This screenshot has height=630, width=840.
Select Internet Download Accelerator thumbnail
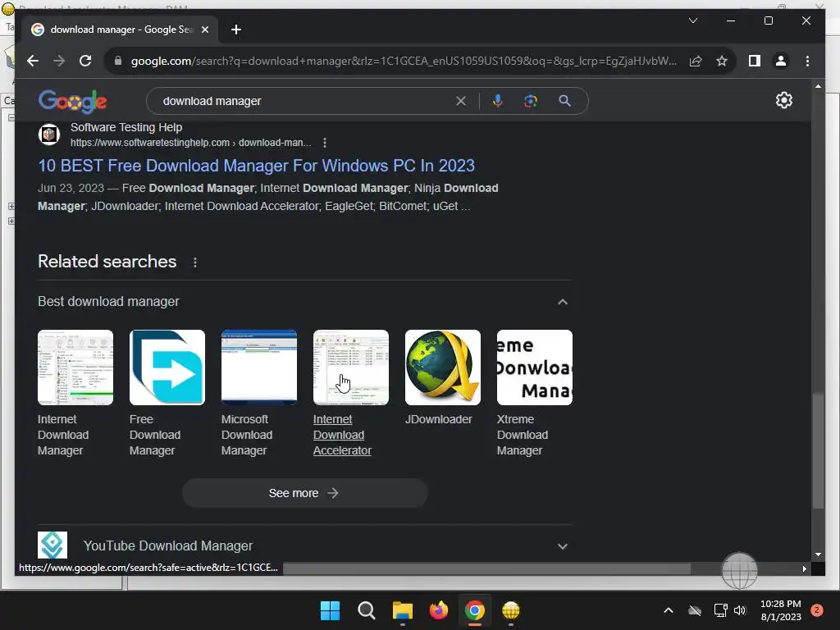click(351, 367)
